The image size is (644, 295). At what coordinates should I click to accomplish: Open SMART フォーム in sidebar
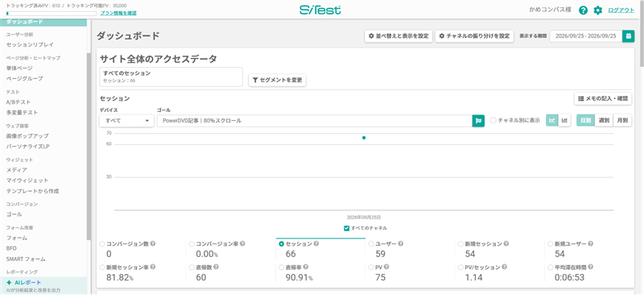tap(26, 260)
